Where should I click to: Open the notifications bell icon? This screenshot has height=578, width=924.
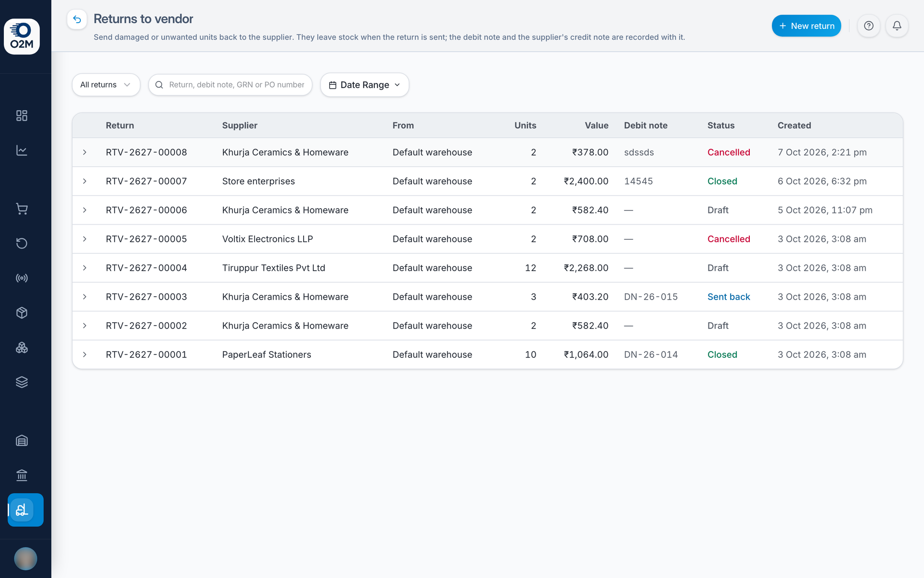(x=897, y=26)
